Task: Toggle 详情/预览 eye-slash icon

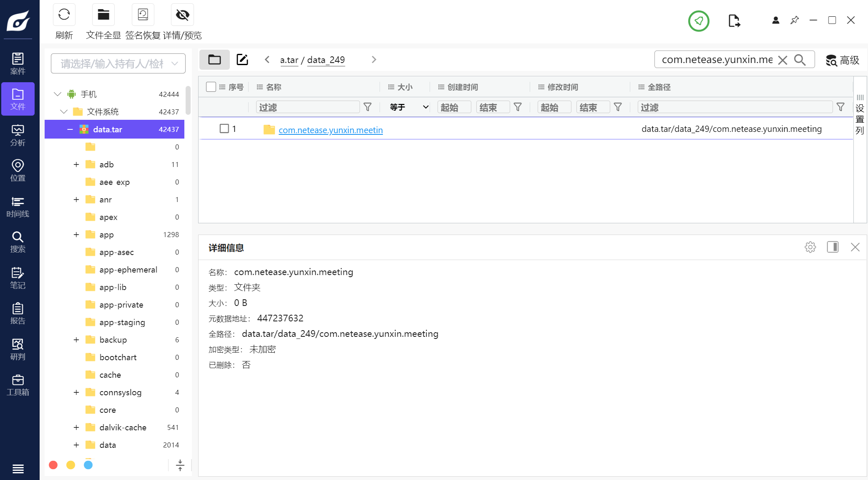Action: click(182, 15)
